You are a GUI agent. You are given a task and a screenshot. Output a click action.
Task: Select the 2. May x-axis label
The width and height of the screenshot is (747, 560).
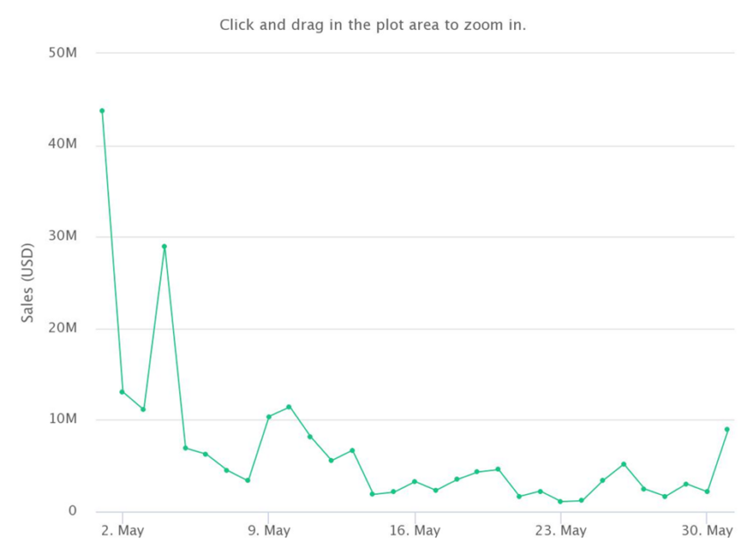click(122, 530)
